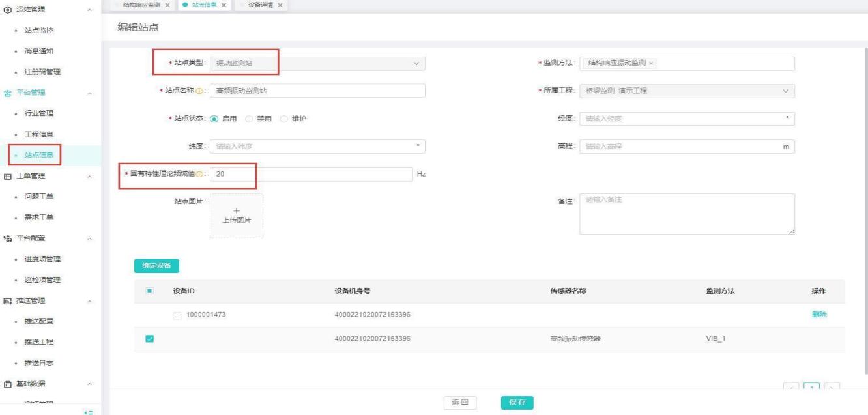Click the 基础数据 clipboard icon
The height and width of the screenshot is (415, 868).
click(7, 383)
